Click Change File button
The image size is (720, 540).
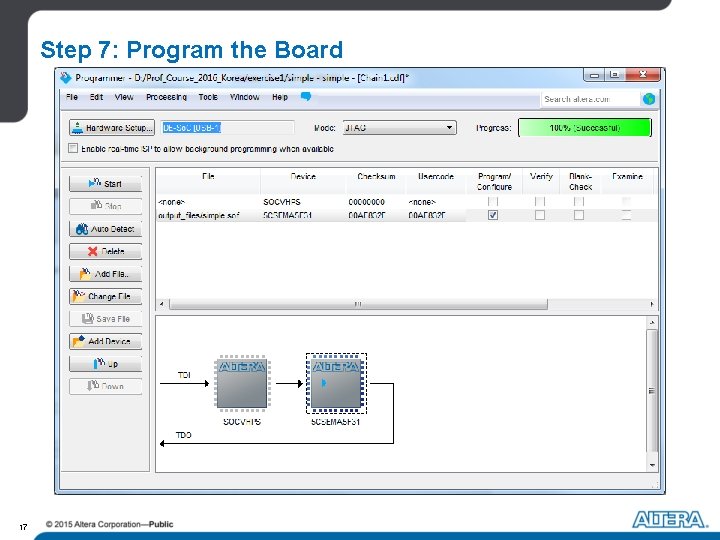(x=105, y=296)
